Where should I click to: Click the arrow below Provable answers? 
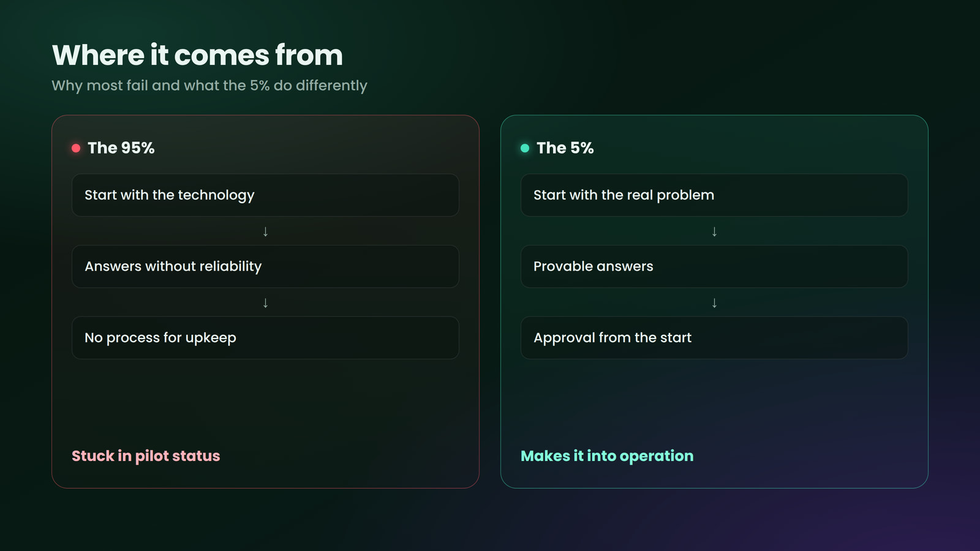714,302
